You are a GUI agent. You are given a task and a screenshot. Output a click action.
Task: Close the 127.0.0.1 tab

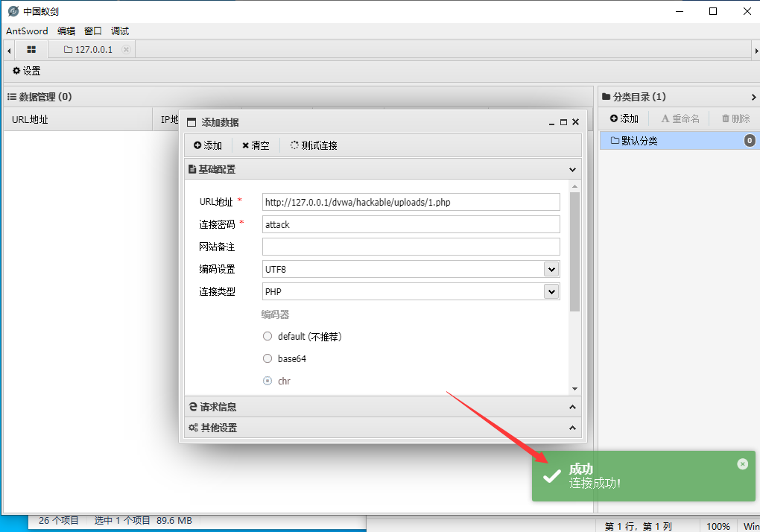pyautogui.click(x=126, y=49)
